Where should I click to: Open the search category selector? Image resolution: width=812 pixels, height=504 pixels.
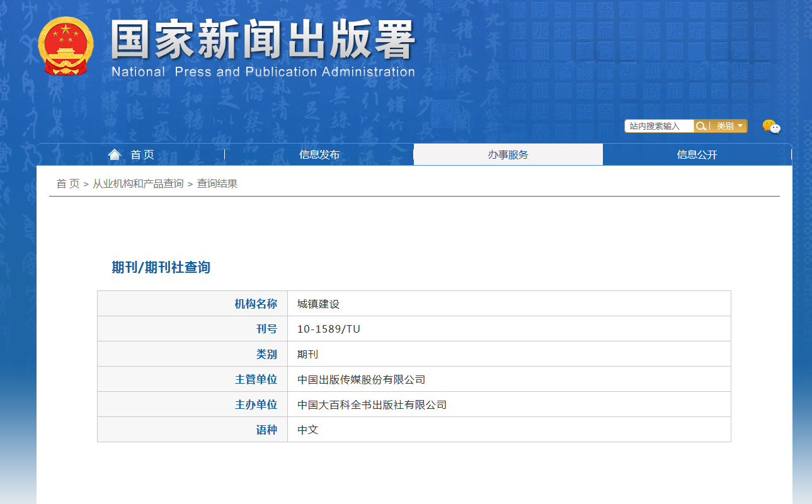728,126
